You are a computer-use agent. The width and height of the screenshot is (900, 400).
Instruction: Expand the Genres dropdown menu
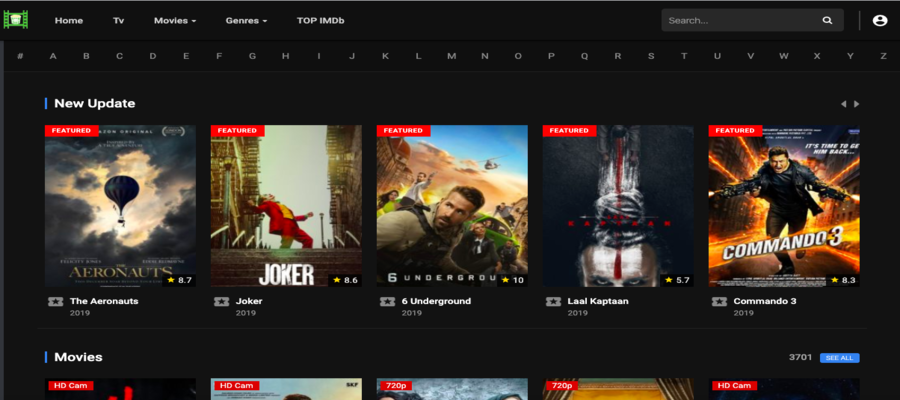tap(246, 20)
